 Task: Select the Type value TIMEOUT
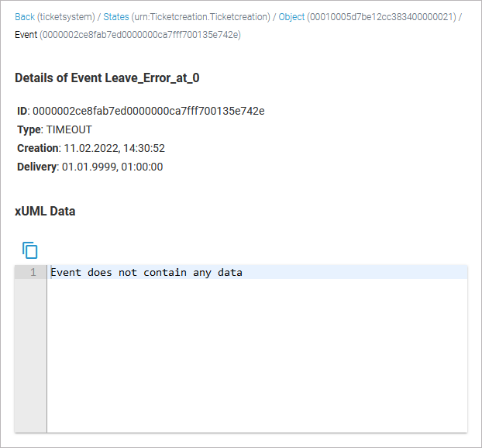[x=69, y=129]
